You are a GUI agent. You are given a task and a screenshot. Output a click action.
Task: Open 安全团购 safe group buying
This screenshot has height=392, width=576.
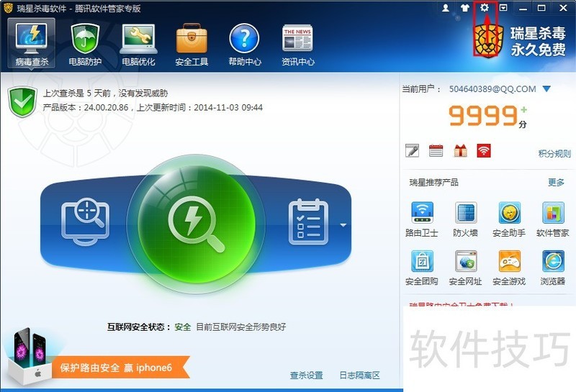point(422,268)
